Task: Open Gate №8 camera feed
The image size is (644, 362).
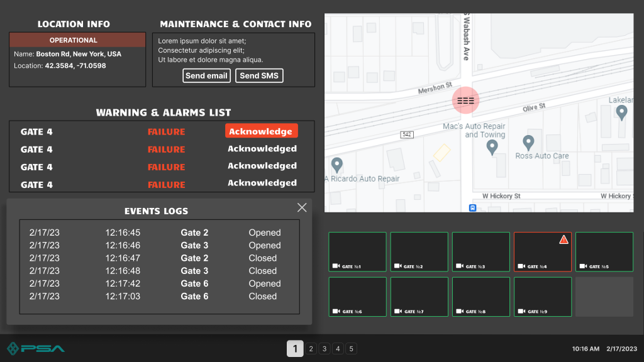Action: pos(481,297)
